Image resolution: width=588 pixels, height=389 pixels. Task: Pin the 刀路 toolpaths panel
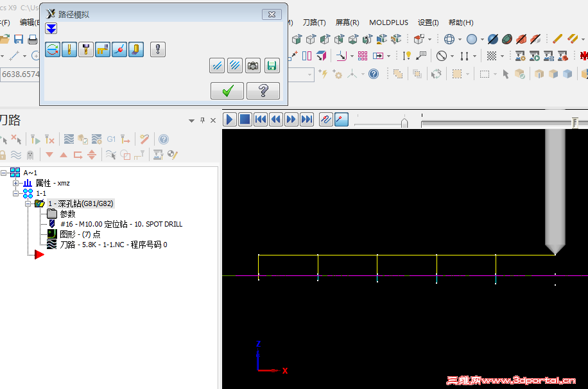click(202, 120)
